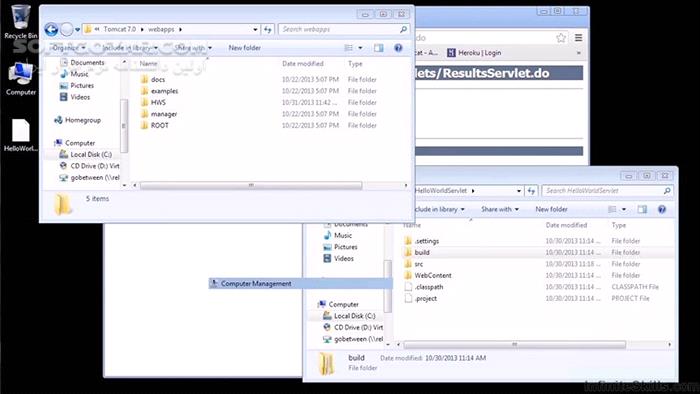Image resolution: width=700 pixels, height=394 pixels.
Task: Open Share with menu in HelloWorldServlet window
Action: 500,209
